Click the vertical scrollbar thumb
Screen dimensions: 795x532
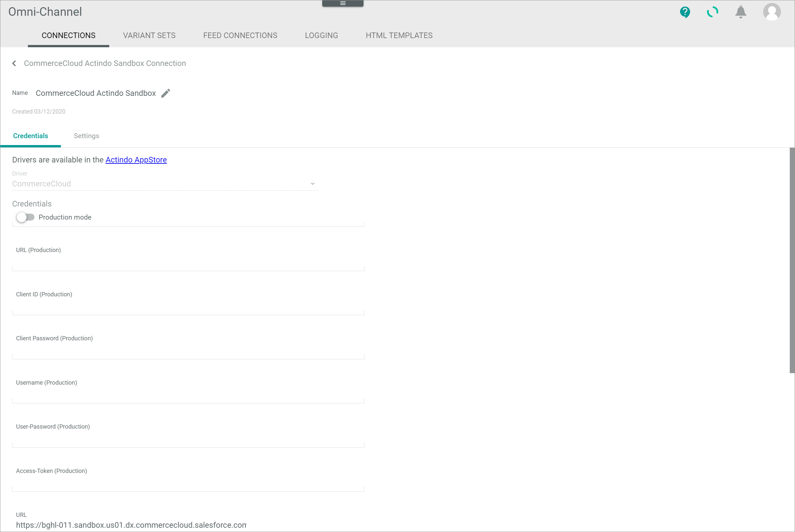(792, 260)
